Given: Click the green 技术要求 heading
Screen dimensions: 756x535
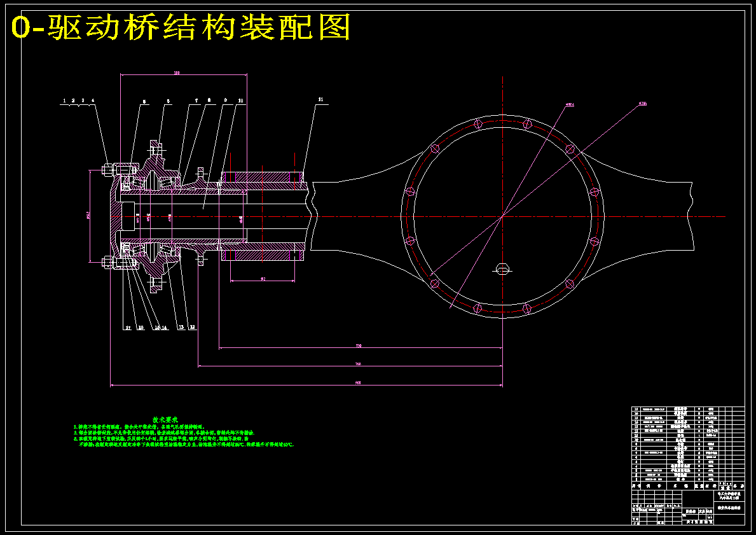Looking at the screenshot, I should pyautogui.click(x=165, y=419).
